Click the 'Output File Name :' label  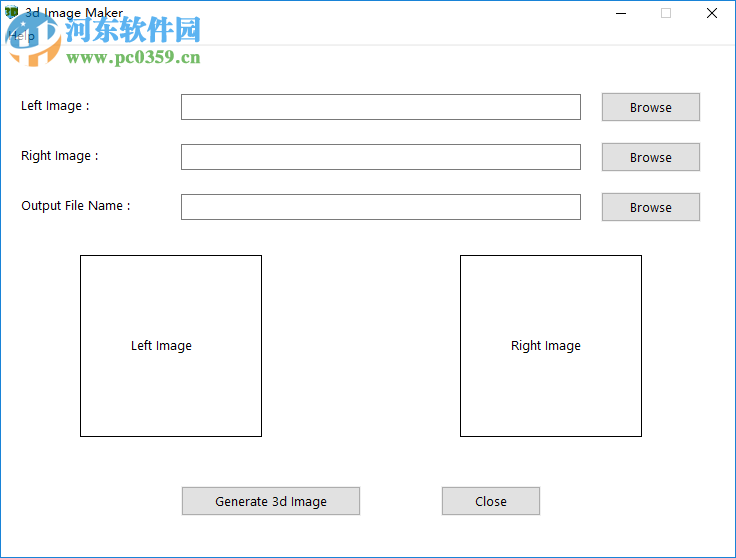click(x=76, y=206)
